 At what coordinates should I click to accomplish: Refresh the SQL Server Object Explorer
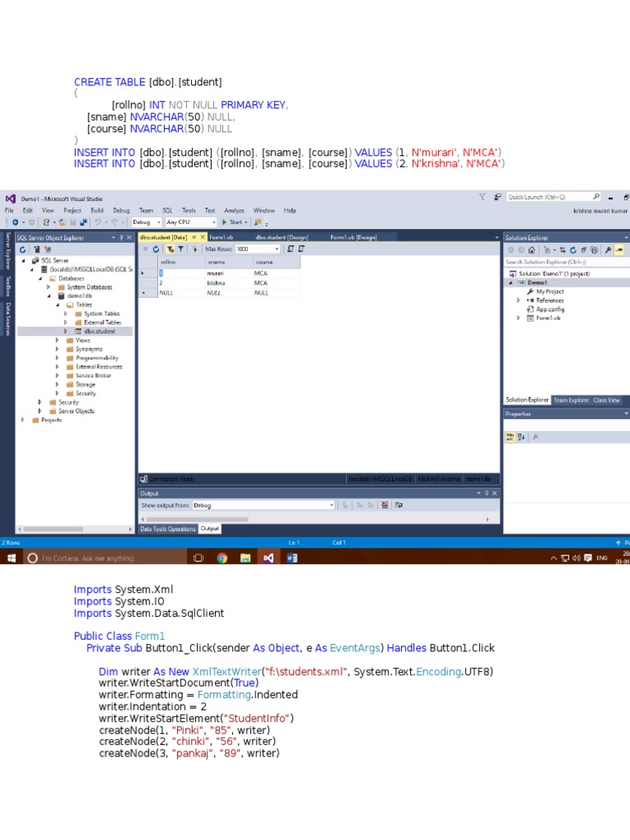click(23, 249)
